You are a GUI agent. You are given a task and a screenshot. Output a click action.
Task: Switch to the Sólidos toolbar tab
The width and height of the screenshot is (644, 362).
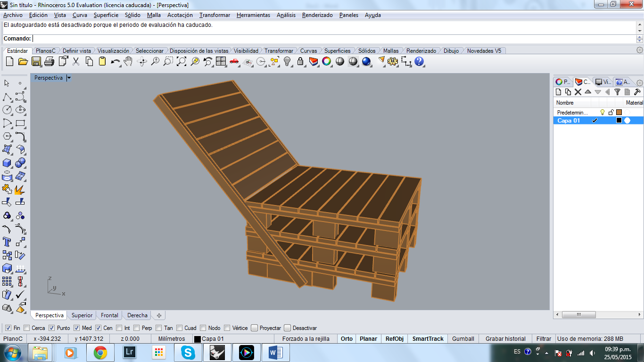pyautogui.click(x=367, y=51)
